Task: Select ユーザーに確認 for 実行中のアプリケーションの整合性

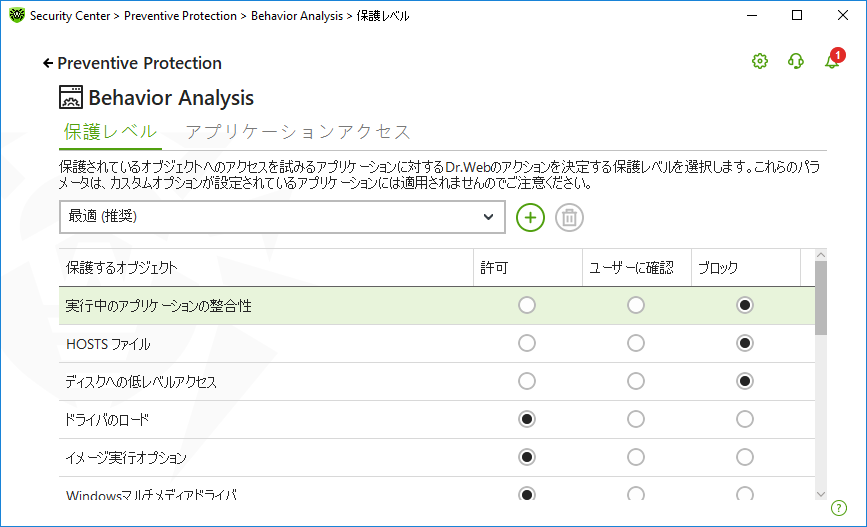Action: click(636, 305)
